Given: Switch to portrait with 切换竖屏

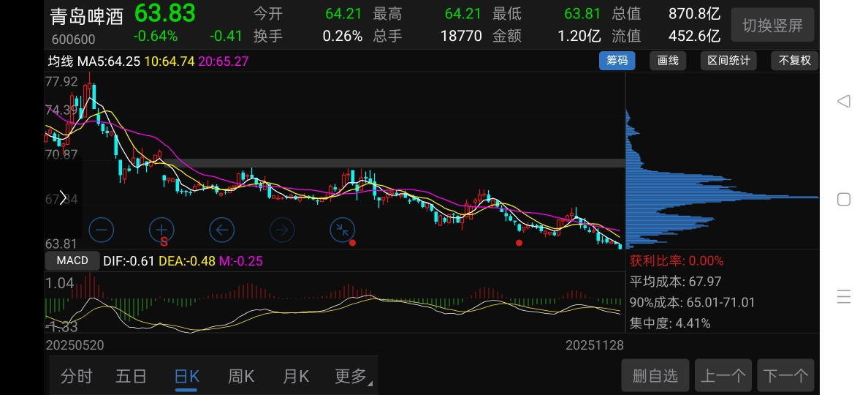Looking at the screenshot, I should [772, 26].
